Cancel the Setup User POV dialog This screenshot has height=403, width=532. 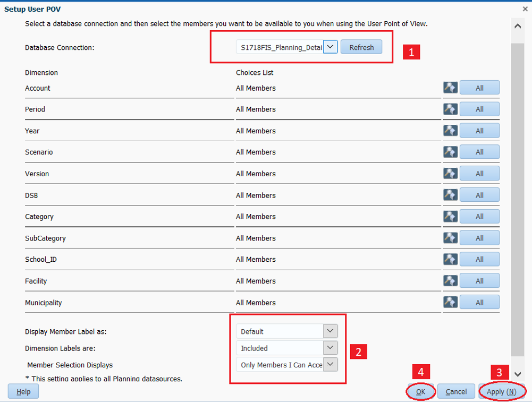456,392
